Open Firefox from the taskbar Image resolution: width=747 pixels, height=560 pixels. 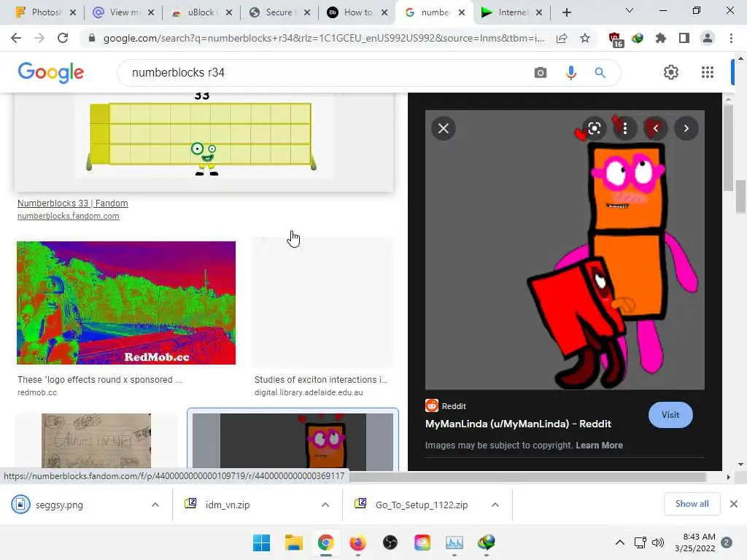pyautogui.click(x=357, y=542)
